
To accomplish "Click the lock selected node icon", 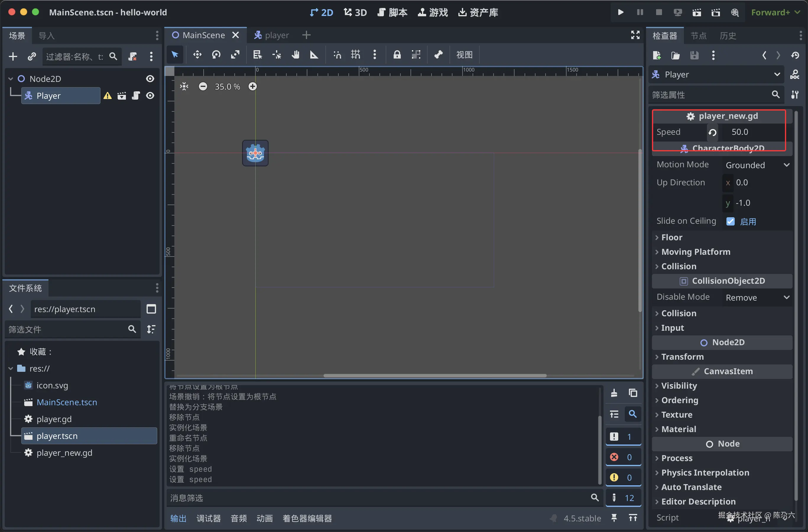I will pyautogui.click(x=397, y=55).
